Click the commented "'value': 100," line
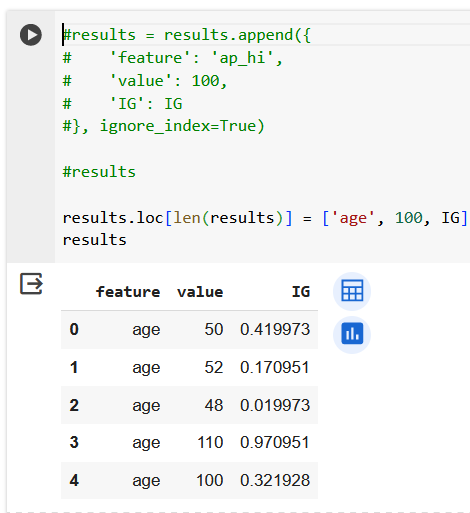Image resolution: width=470 pixels, height=513 pixels. pos(145,81)
